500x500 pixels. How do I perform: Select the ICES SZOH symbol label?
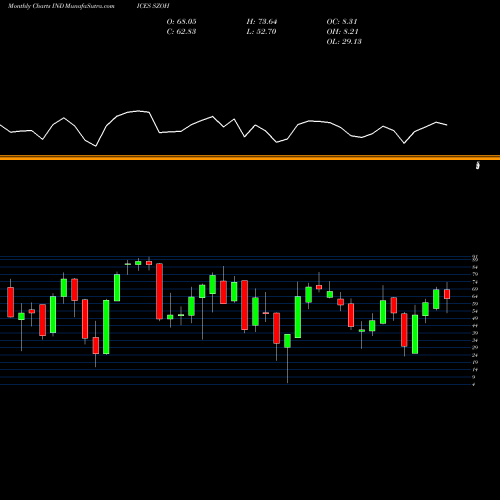153,6
